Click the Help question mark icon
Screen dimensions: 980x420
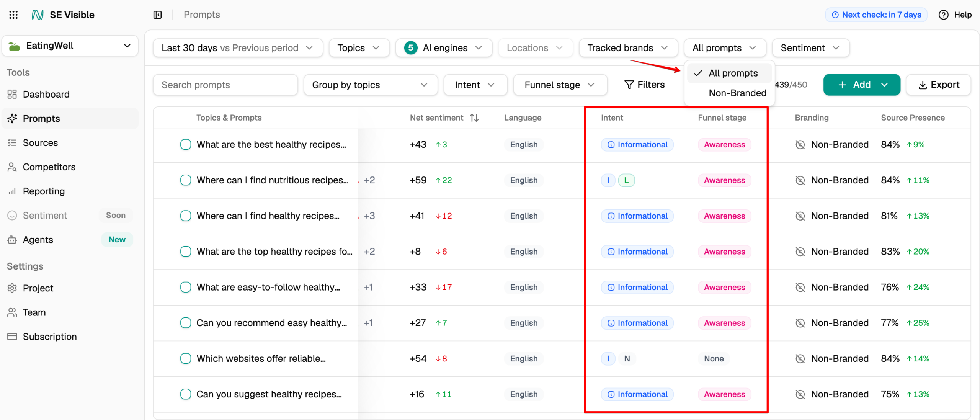pyautogui.click(x=943, y=15)
